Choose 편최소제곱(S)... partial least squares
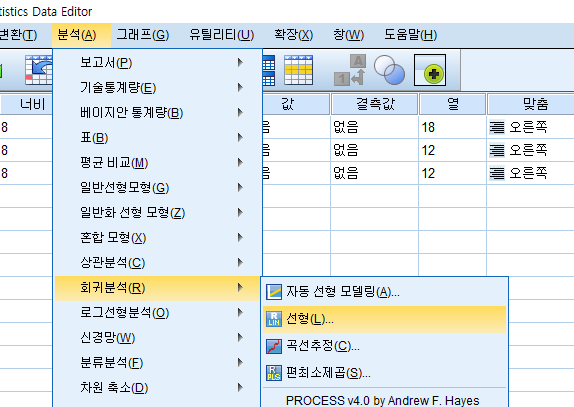The height and width of the screenshot is (407, 574). coord(384,373)
